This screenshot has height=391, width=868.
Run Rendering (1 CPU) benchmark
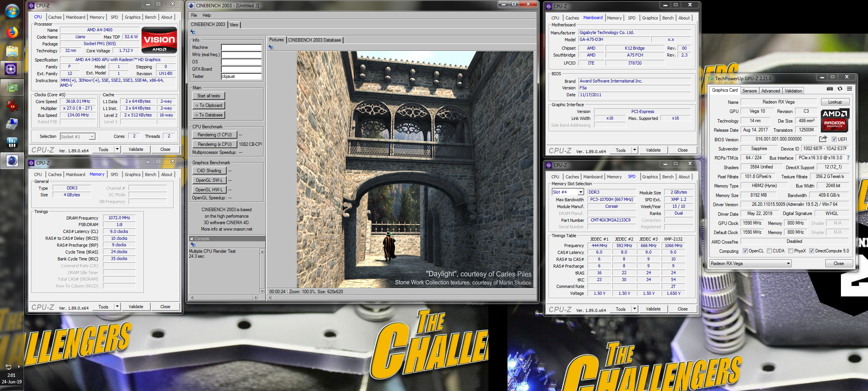click(215, 135)
